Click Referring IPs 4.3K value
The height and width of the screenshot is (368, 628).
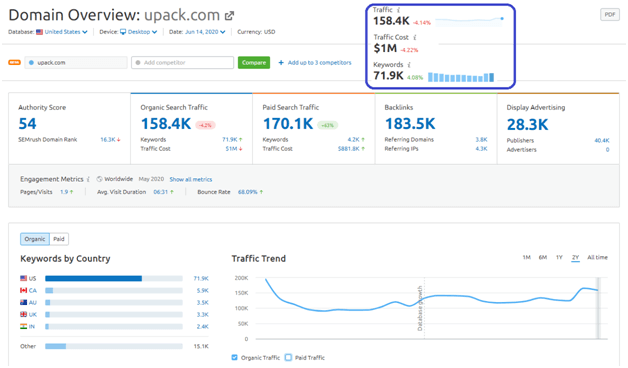click(481, 149)
